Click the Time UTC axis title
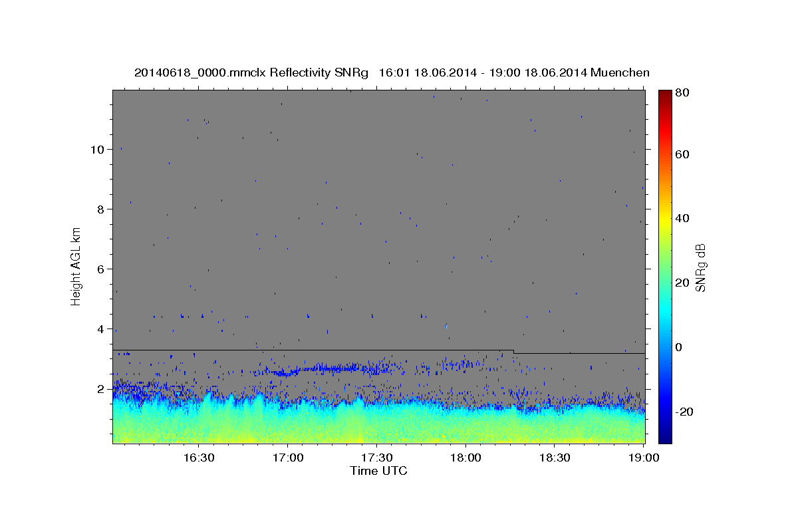798x532 pixels. pos(378,471)
